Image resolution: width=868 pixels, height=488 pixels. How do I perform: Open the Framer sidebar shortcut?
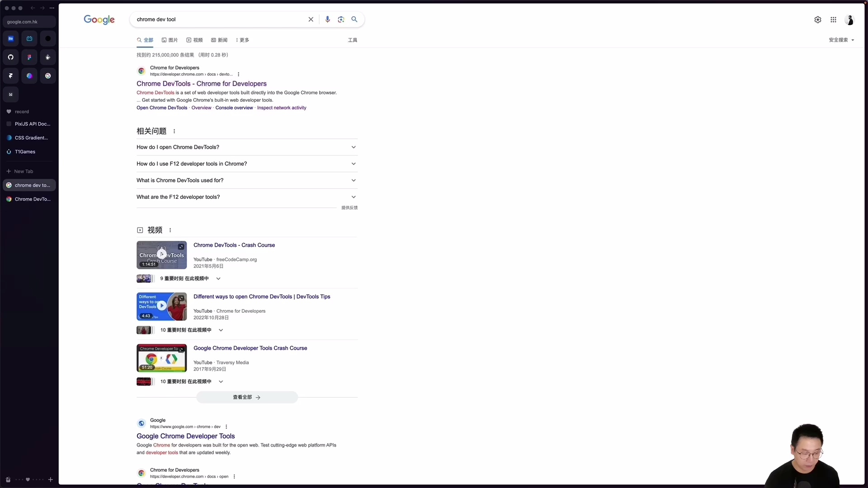tap(10, 75)
